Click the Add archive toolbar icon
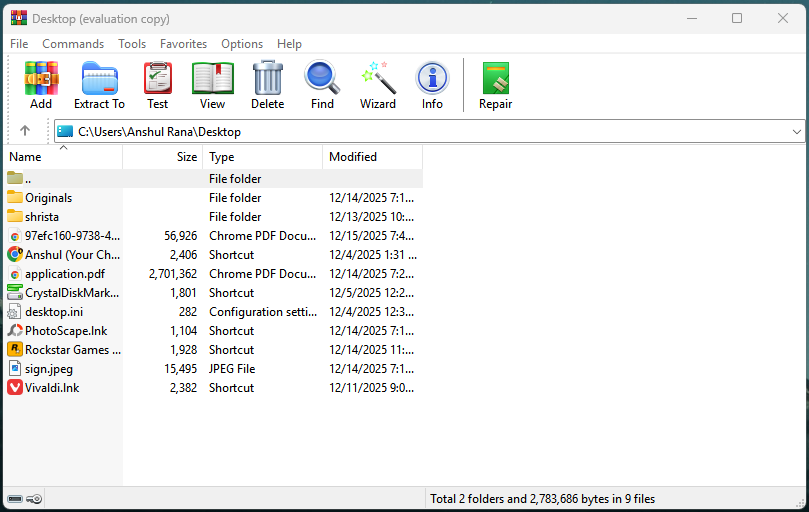809x512 pixels. 41,78
